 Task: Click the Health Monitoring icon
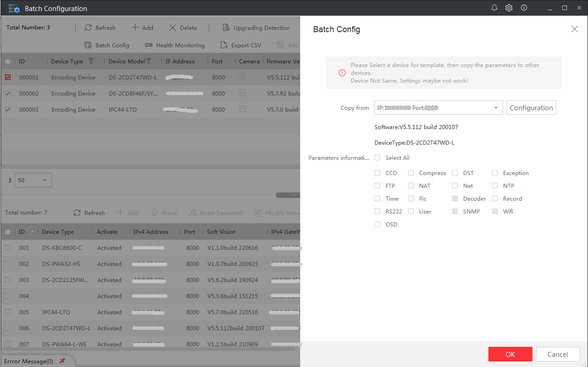point(149,45)
